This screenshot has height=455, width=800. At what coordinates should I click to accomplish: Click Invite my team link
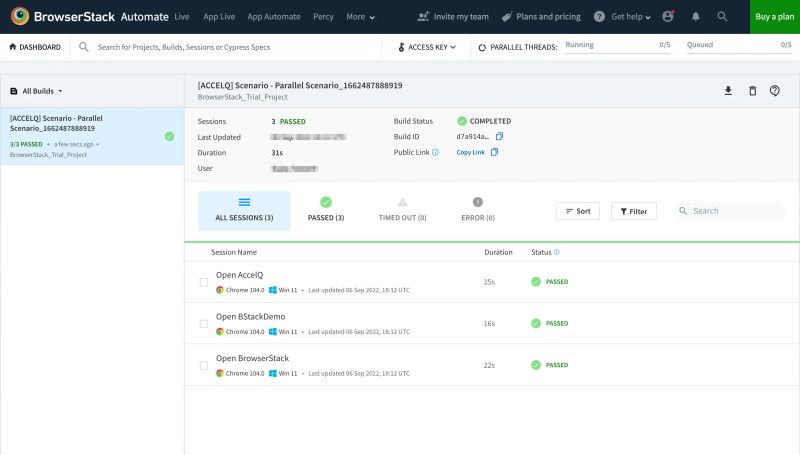[x=461, y=16]
